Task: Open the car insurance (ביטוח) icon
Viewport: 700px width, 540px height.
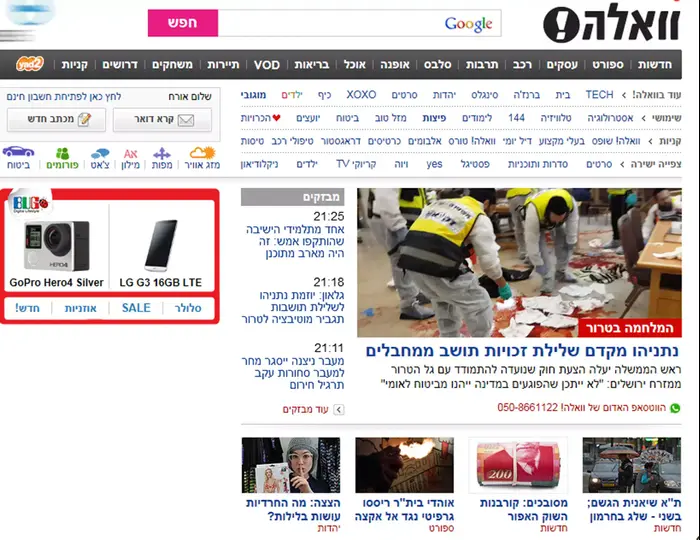Action: (18, 158)
